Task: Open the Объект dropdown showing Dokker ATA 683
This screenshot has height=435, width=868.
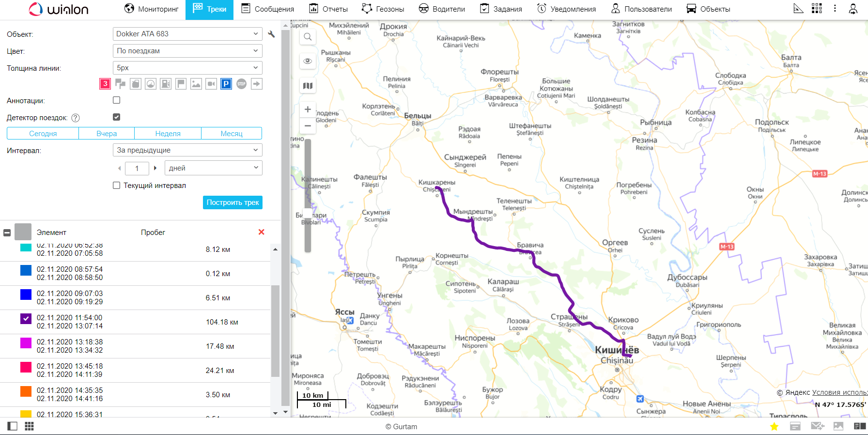Action: tap(187, 34)
